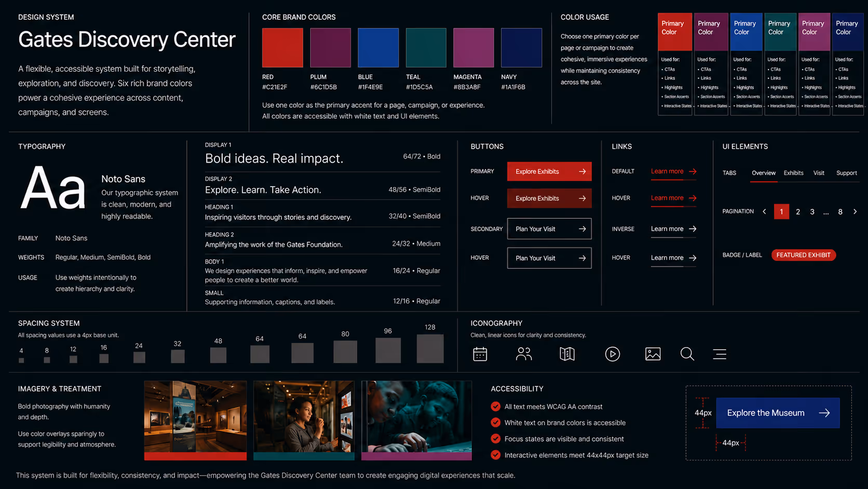The width and height of the screenshot is (868, 489).
Task: Click the 128 spacing block
Action: click(x=430, y=349)
